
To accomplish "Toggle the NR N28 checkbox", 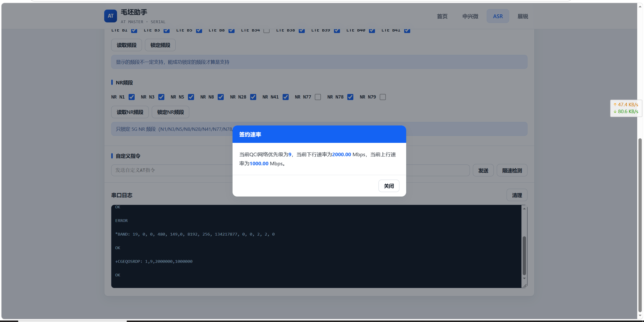I will click(x=253, y=97).
